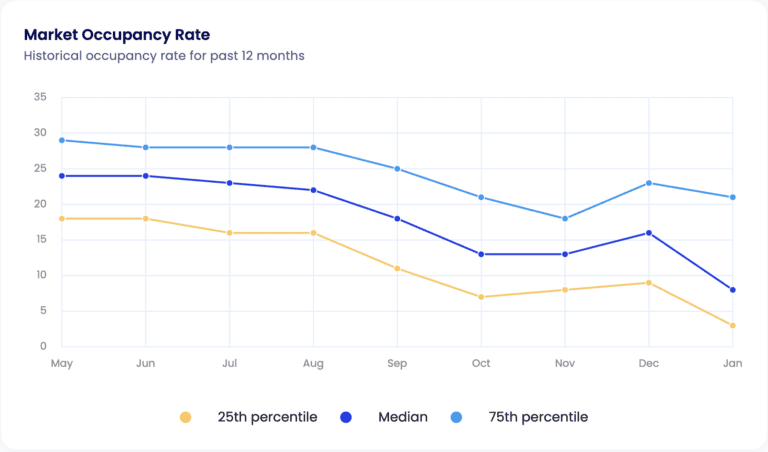Toggle the 25th percentile legend series
768x452 pixels.
coord(267,417)
